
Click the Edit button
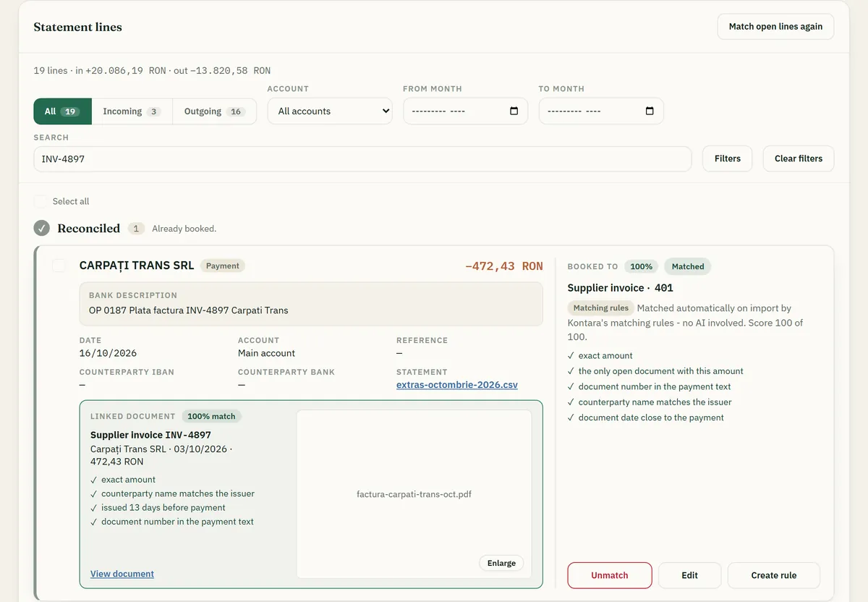pos(689,575)
